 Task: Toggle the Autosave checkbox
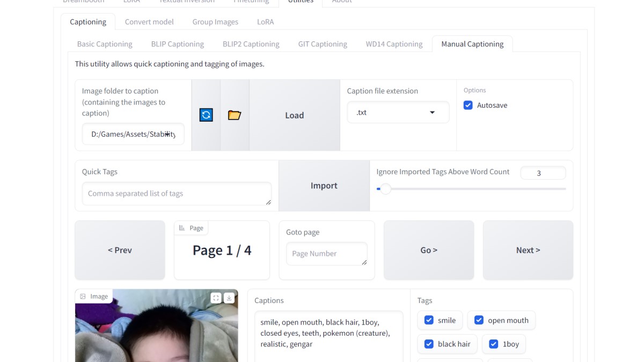coord(468,105)
